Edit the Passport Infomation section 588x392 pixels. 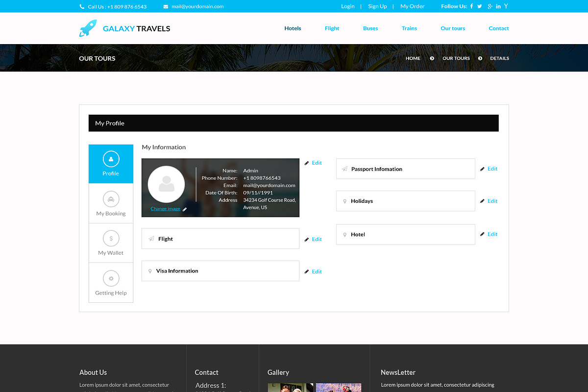click(x=492, y=169)
